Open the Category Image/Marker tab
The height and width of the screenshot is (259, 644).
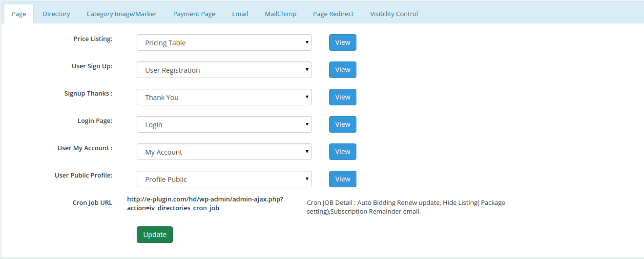(122, 14)
